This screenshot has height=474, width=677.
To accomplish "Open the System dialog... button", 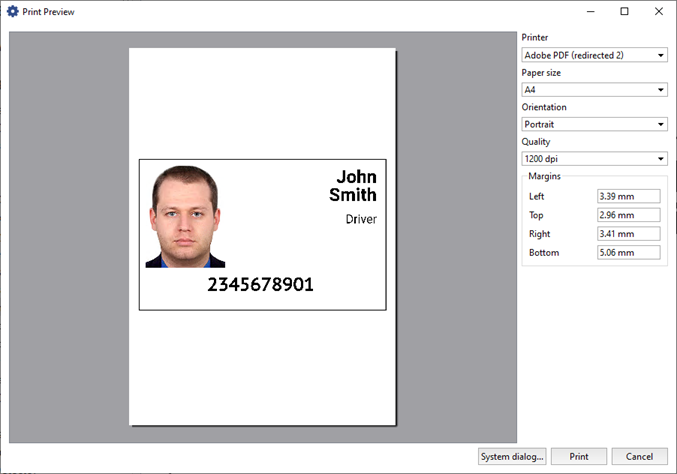I will [x=512, y=456].
